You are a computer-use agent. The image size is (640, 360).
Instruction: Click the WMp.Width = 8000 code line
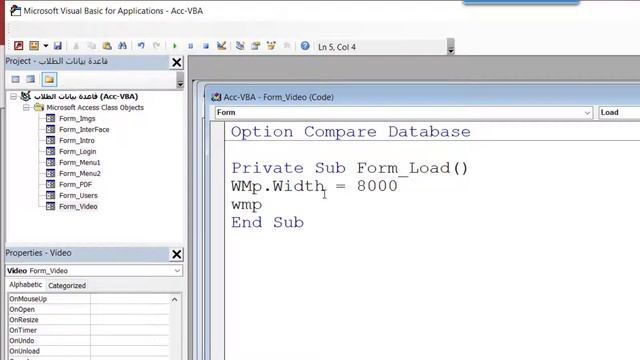314,186
